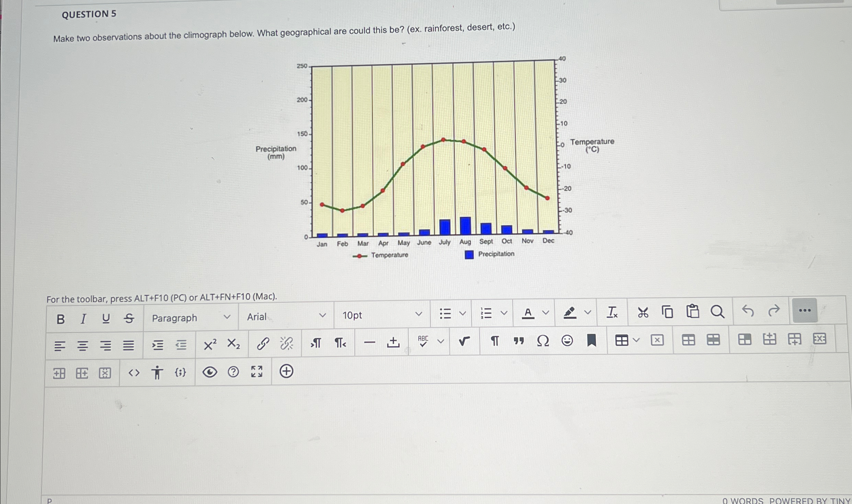This screenshot has height=504, width=852.
Task: Open the Paragraph format dropdown
Action: [x=191, y=317]
